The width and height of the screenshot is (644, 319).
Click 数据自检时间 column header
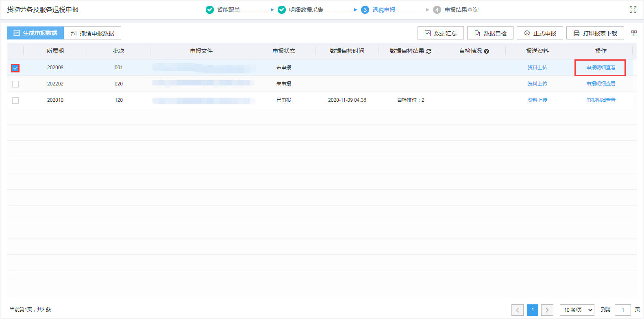pos(347,51)
